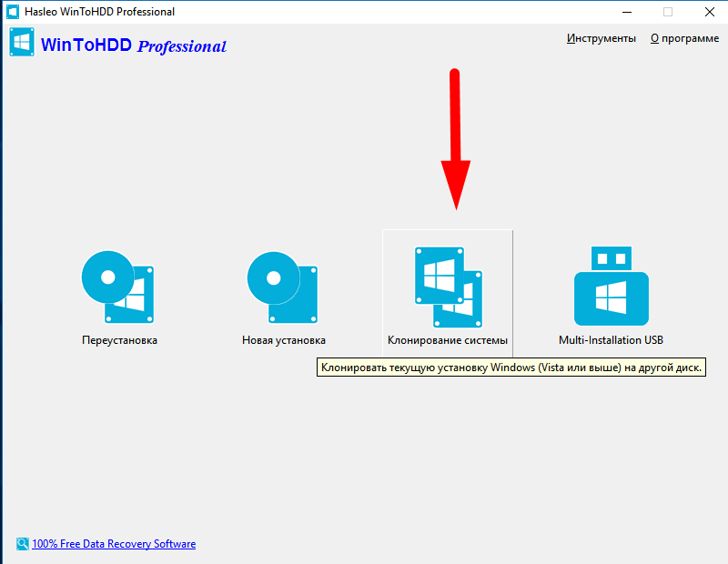Click the Переустановка disc icon
The height and width of the screenshot is (564, 728).
pos(118,287)
